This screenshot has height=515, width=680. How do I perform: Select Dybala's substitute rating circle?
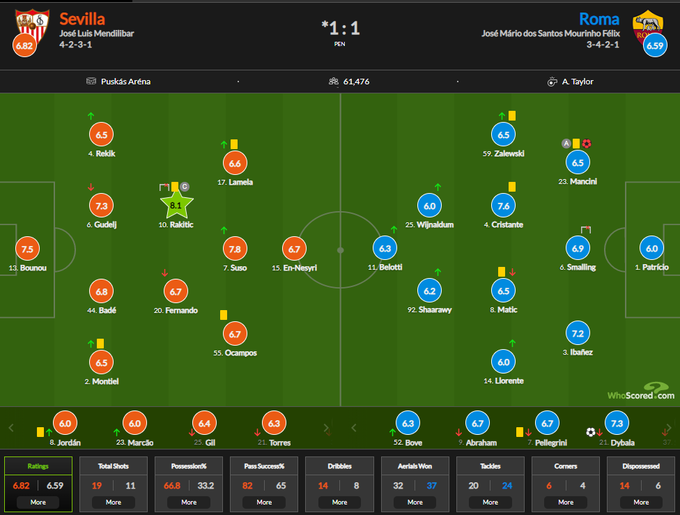[x=617, y=423]
